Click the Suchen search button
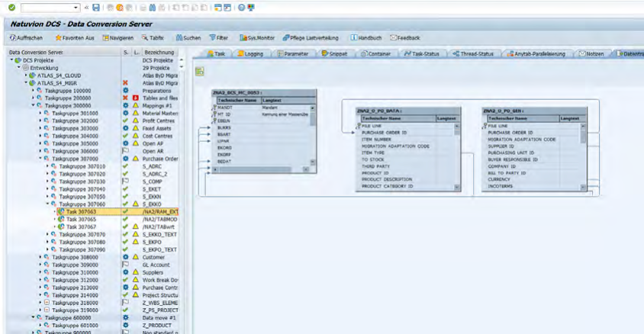Image resolution: width=644 pixels, height=334 pixels. [188, 37]
